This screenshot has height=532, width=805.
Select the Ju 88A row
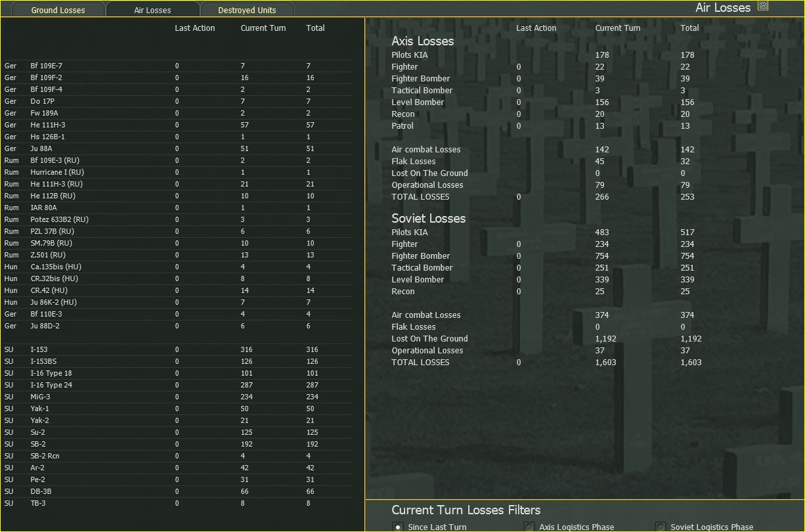[177, 148]
